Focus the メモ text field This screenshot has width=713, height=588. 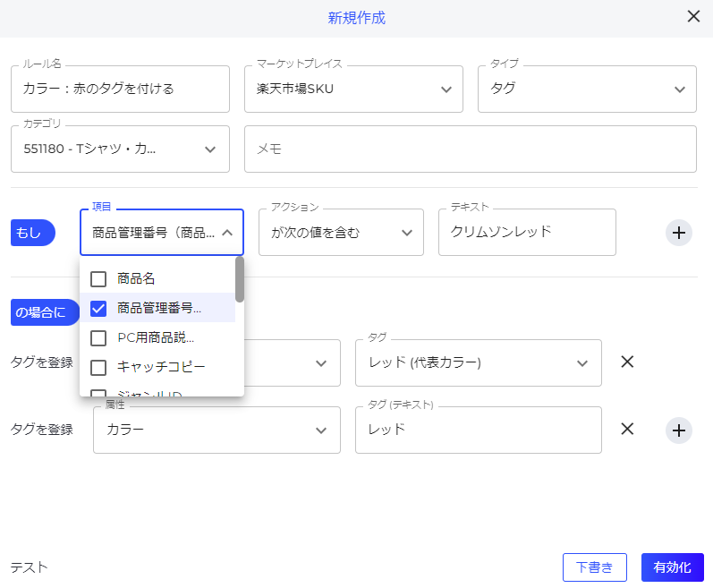click(x=470, y=149)
